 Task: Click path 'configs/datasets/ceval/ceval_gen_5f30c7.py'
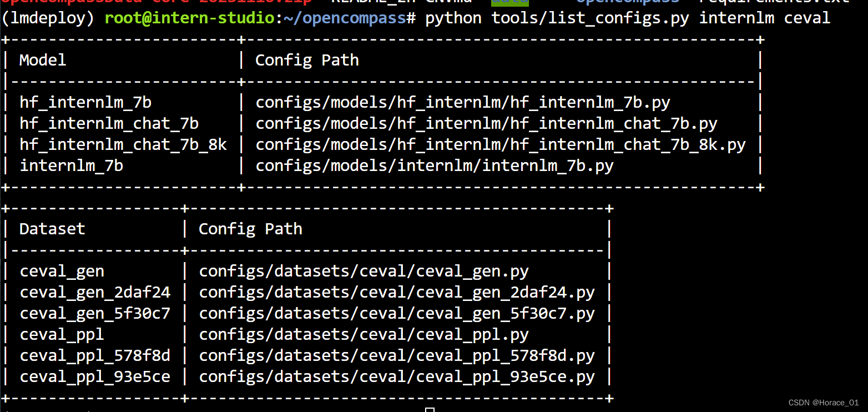click(x=397, y=313)
